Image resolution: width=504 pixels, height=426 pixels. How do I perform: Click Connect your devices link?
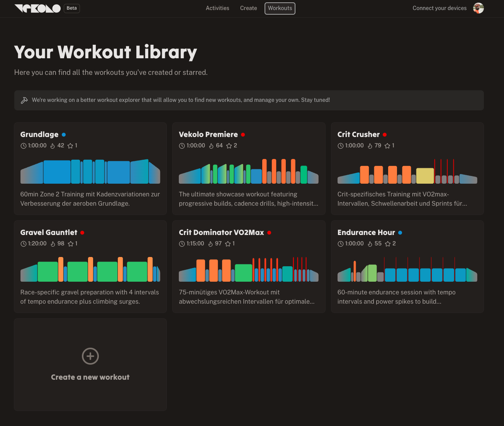point(440,8)
